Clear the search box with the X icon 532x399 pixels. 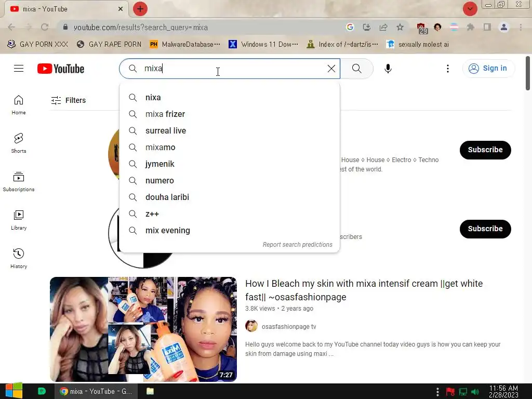pyautogui.click(x=331, y=69)
